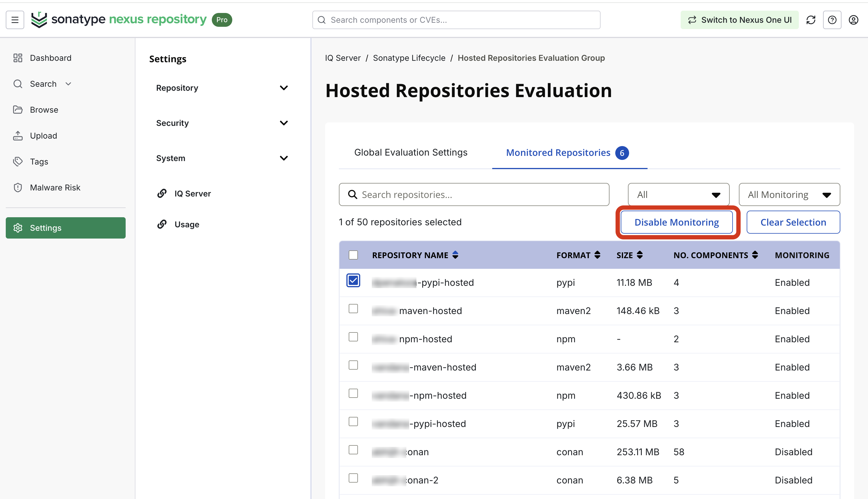Click the Dashboard grid icon
Viewport: 868px width, 499px height.
point(18,58)
